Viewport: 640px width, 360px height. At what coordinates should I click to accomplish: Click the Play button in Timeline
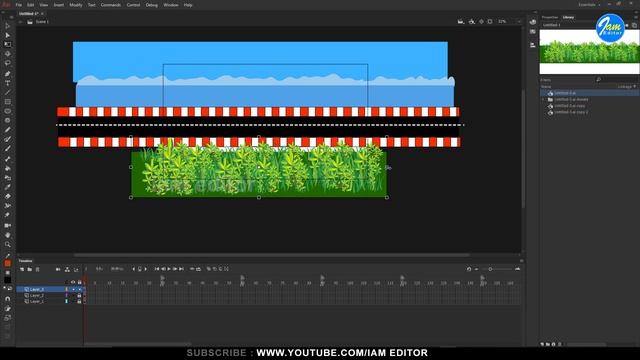[169, 269]
